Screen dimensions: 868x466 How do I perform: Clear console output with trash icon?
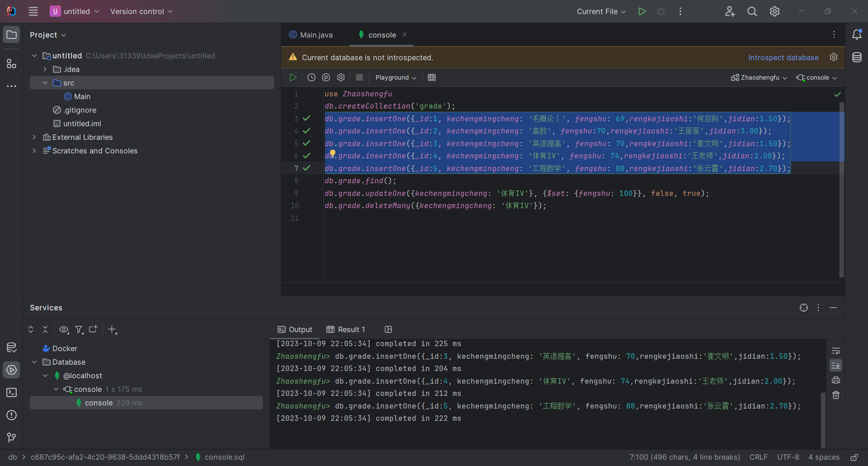[x=836, y=395]
